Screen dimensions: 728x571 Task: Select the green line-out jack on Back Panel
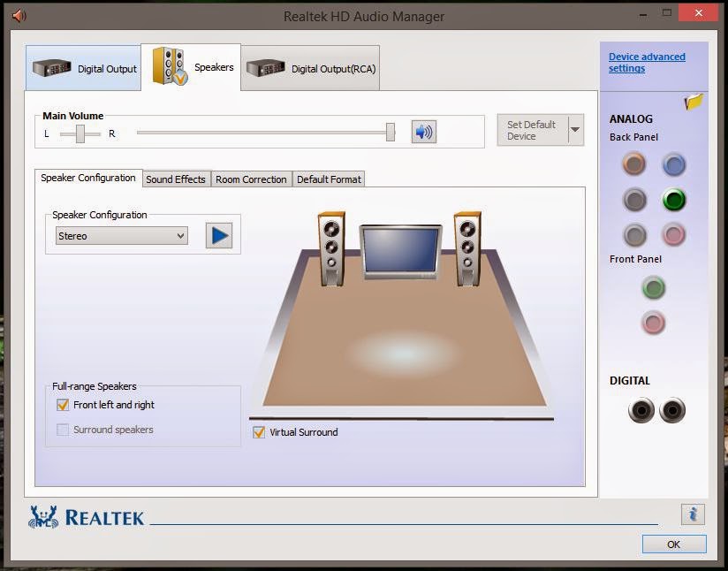[x=673, y=200]
